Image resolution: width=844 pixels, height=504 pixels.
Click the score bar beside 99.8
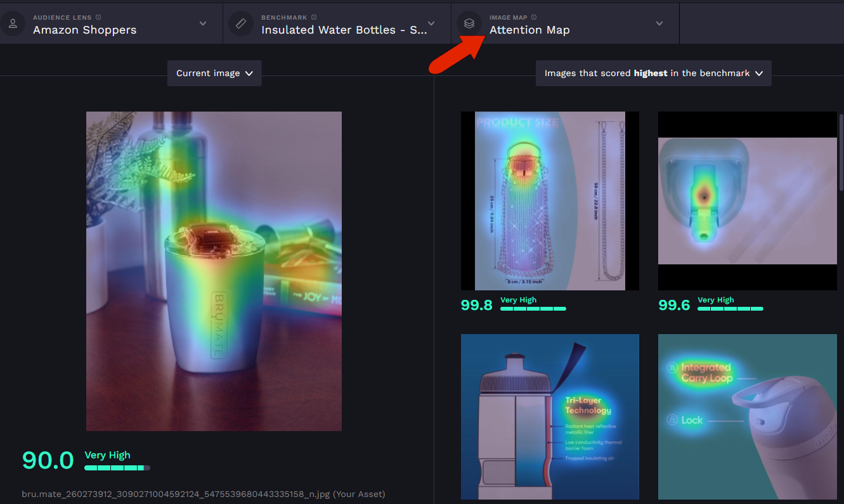533,309
